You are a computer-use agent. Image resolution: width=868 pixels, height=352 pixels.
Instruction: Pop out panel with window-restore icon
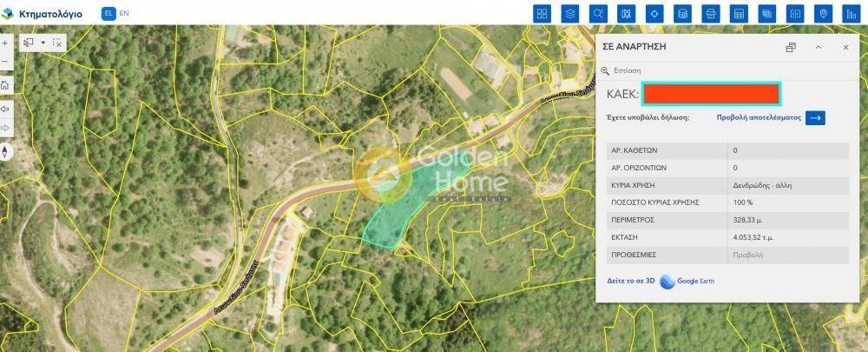pos(791,48)
